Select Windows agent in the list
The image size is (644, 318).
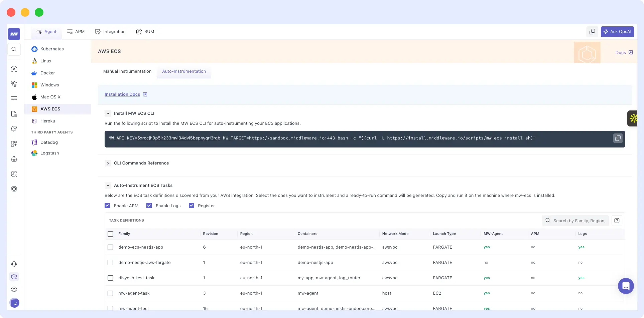[x=57, y=85]
